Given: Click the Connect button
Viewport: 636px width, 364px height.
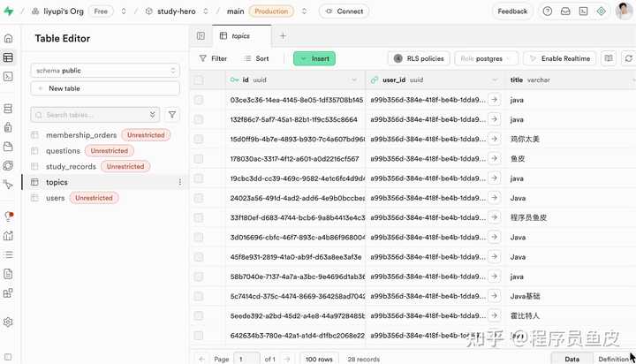Looking at the screenshot, I should [344, 11].
